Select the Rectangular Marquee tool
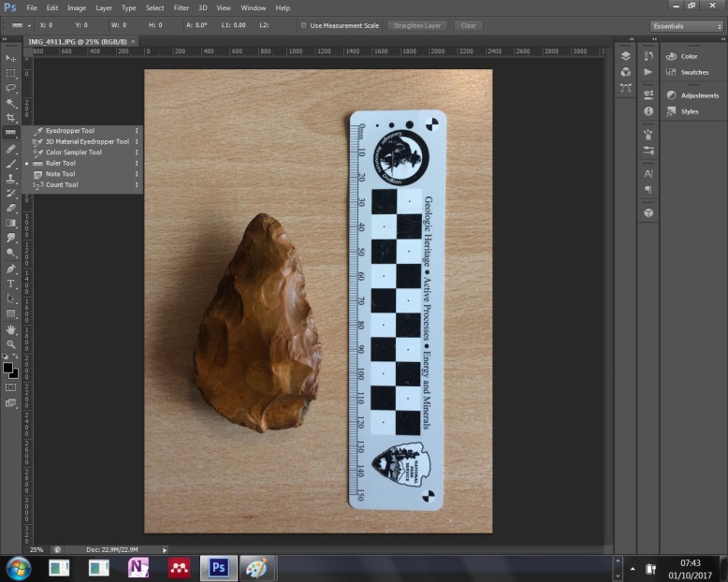 point(10,73)
